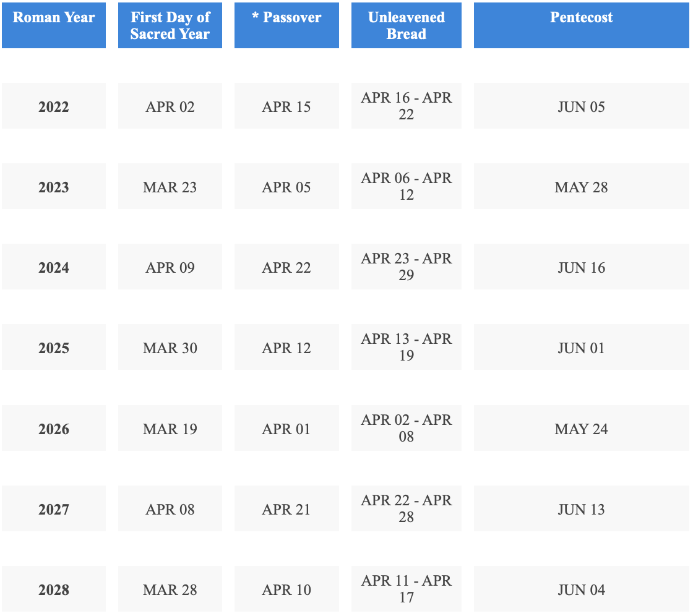Select the MAR 30 sacred year date
Viewport: 693px width, 616px height.
[170, 348]
